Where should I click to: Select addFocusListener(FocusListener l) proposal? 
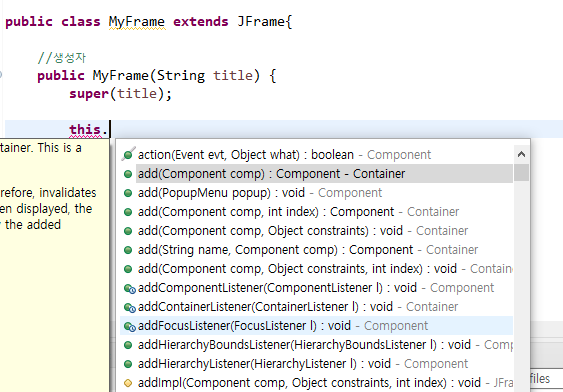coord(316,326)
